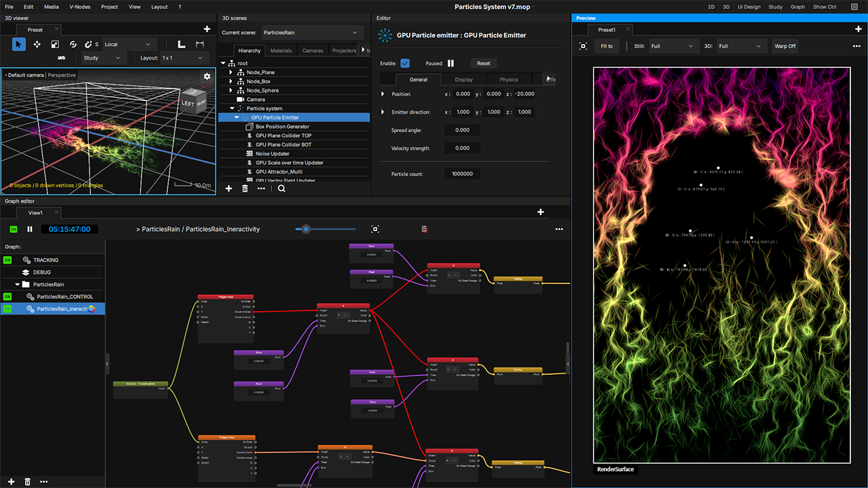Open the Still Full dropdown in Preview

(x=673, y=46)
